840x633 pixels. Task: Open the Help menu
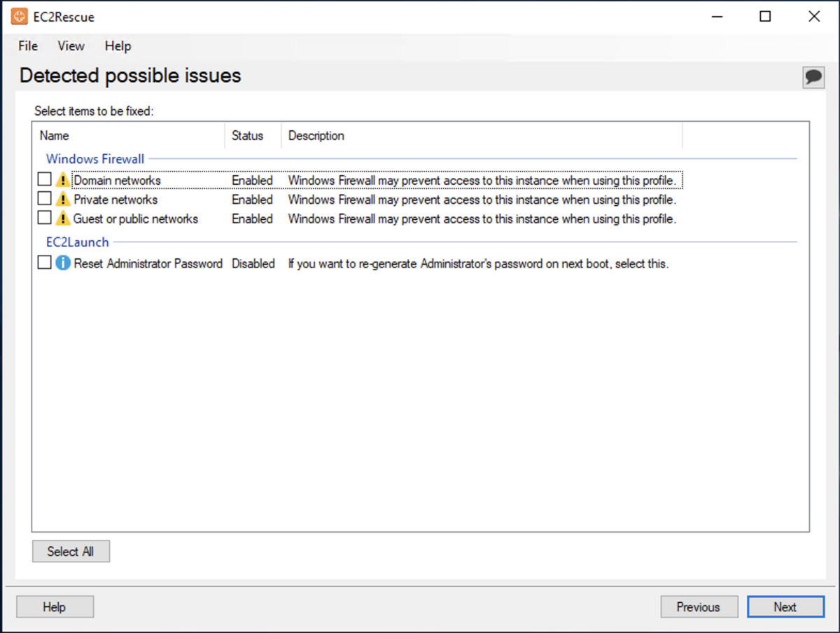118,46
